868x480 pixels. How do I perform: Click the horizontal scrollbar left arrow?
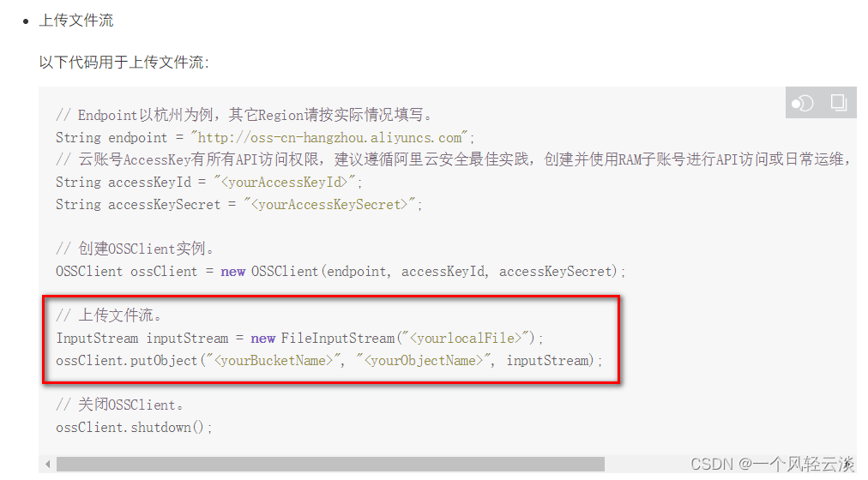[x=48, y=464]
